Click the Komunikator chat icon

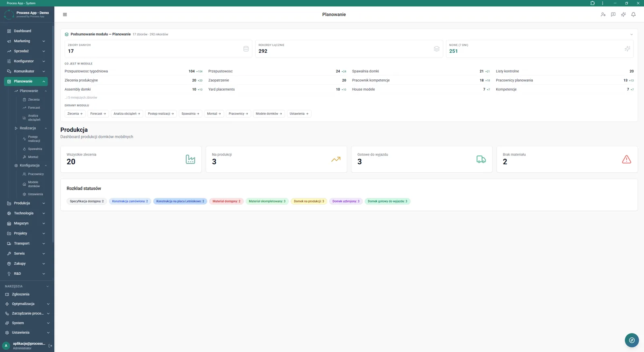9,71
